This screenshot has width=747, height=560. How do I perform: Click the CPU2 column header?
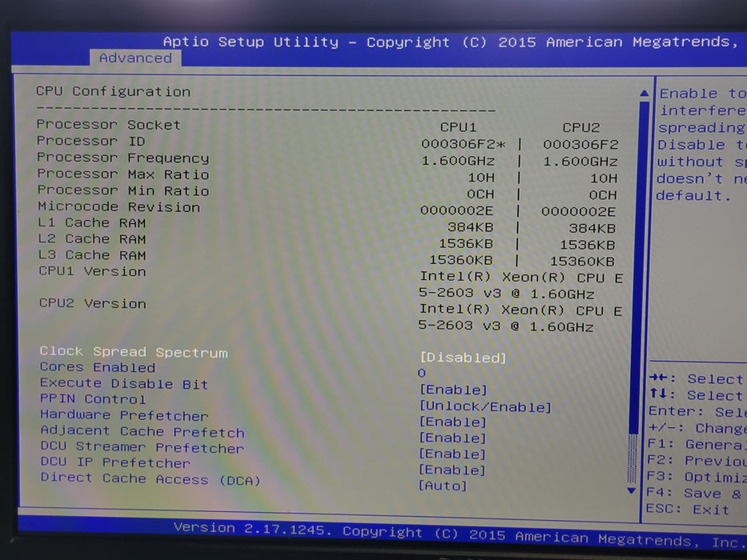[x=580, y=128]
